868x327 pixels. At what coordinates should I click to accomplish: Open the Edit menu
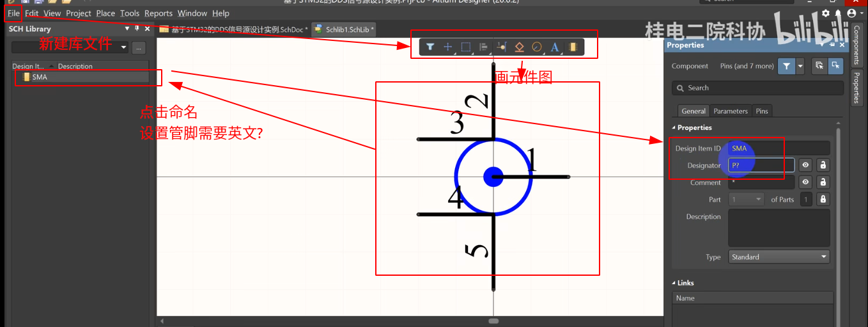tap(32, 13)
